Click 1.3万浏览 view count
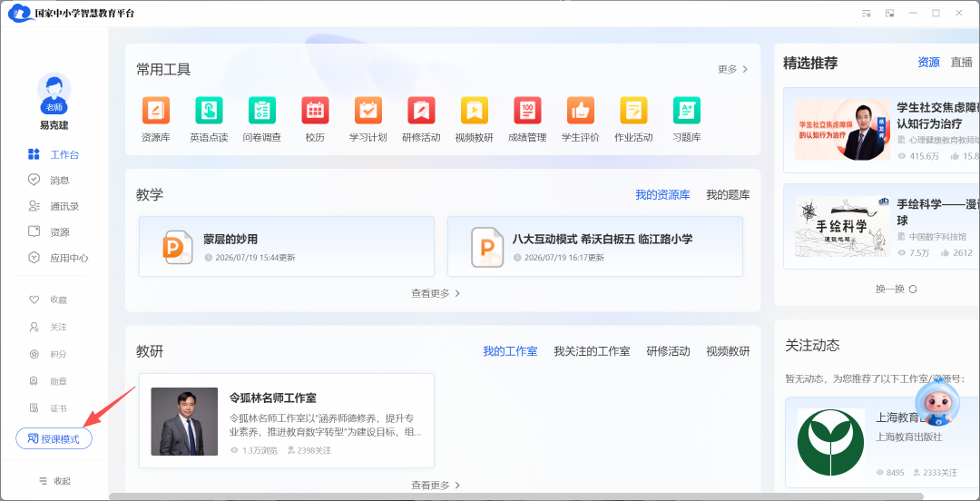This screenshot has width=980, height=501. pyautogui.click(x=255, y=450)
